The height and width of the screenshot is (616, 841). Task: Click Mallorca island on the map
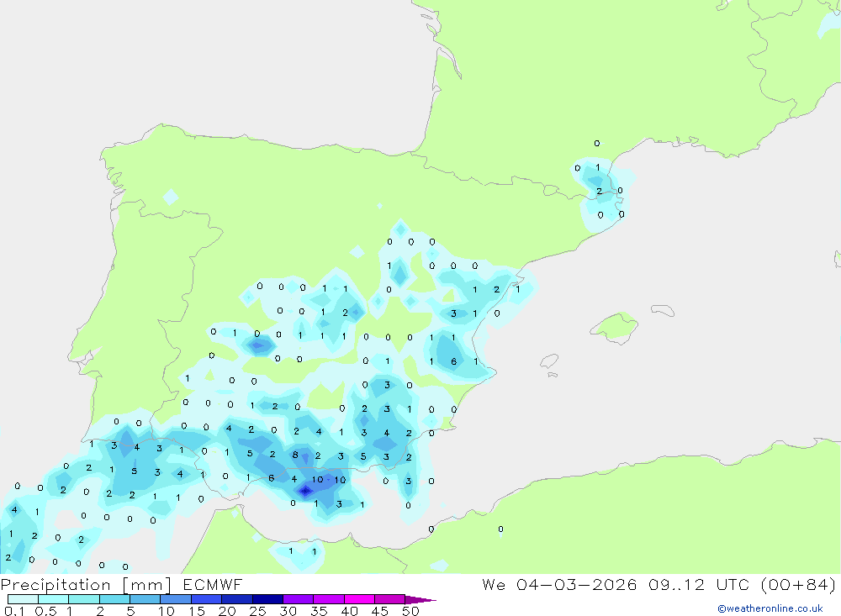tap(615, 326)
